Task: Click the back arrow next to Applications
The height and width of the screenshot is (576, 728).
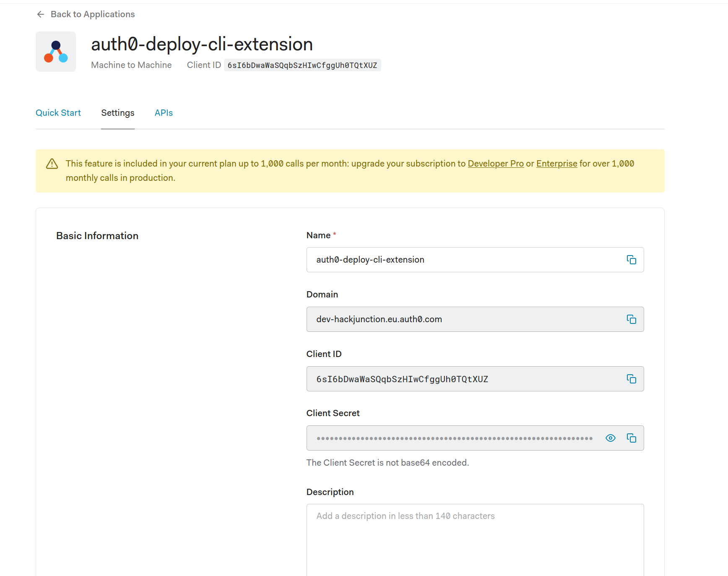Action: [x=40, y=14]
